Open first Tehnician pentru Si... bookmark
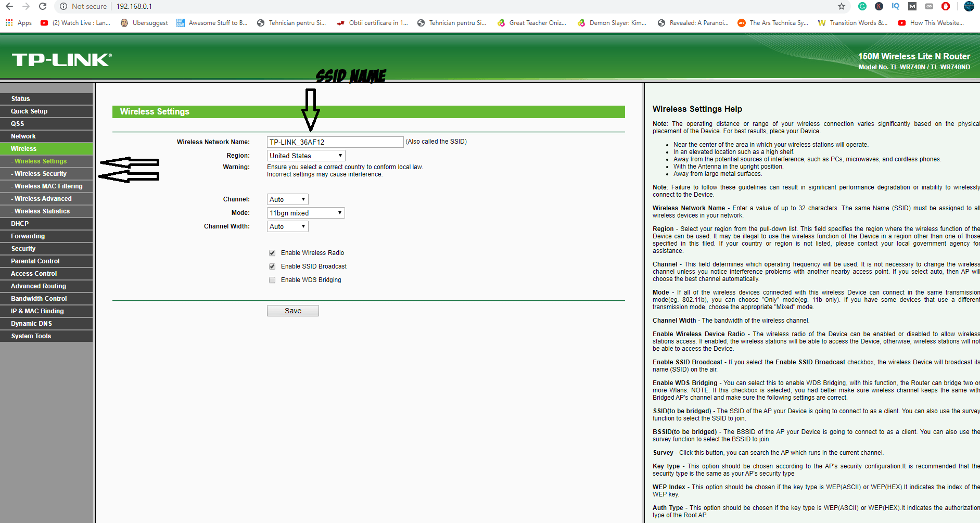The width and height of the screenshot is (980, 523). pyautogui.click(x=291, y=23)
